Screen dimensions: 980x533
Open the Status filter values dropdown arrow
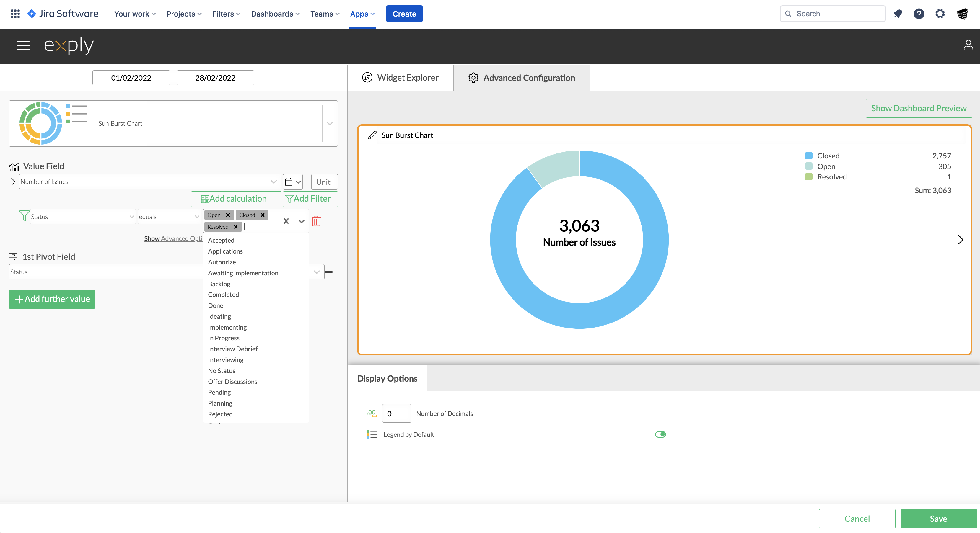(301, 221)
